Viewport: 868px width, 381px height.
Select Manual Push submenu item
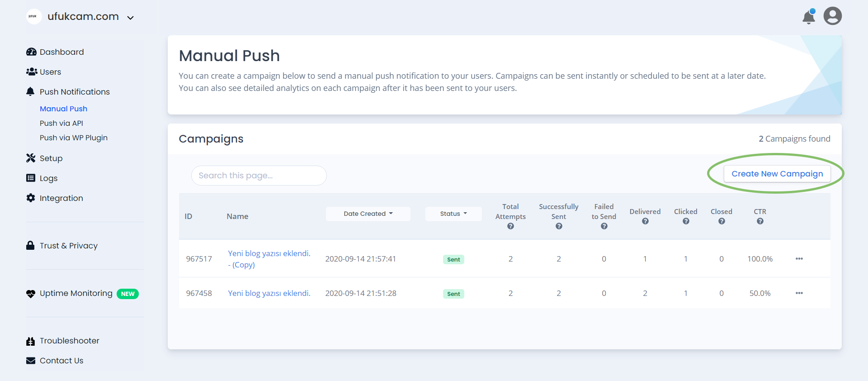tap(63, 109)
